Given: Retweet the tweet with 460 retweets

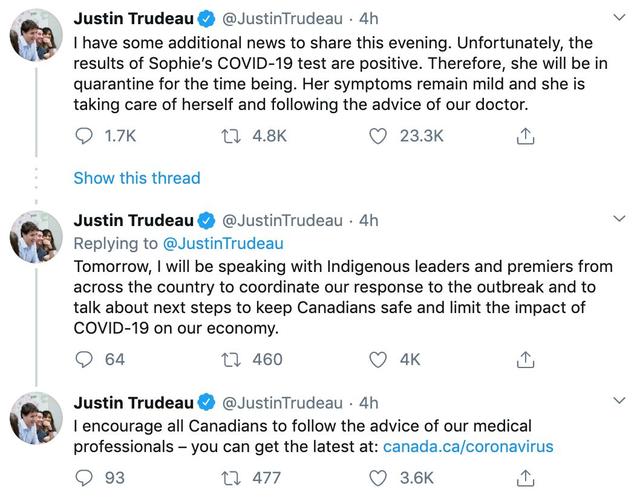Looking at the screenshot, I should point(229,359).
